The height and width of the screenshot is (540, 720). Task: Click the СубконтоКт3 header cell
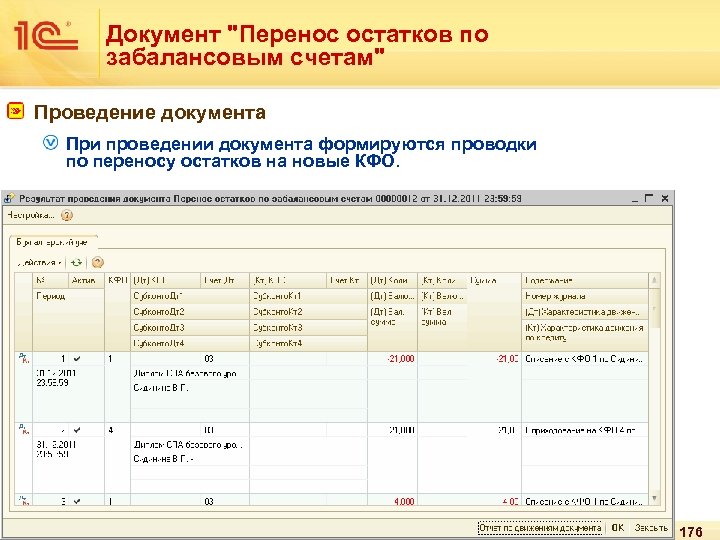tap(308, 328)
